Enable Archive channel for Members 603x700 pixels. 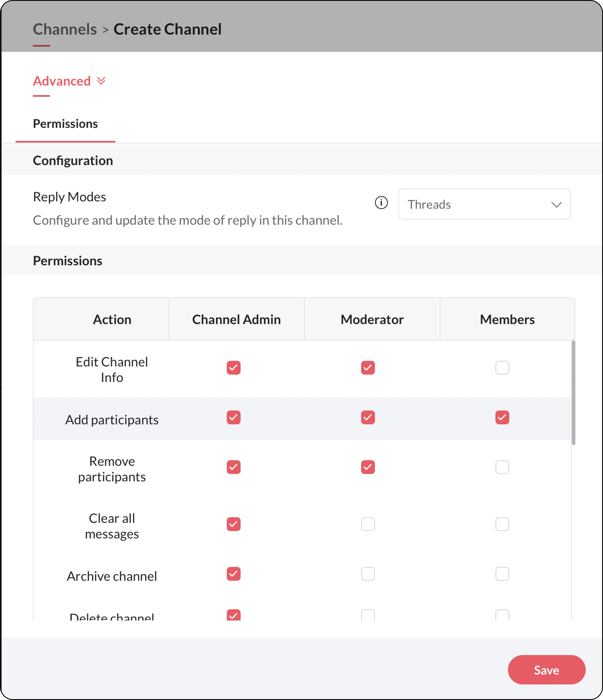tap(502, 574)
